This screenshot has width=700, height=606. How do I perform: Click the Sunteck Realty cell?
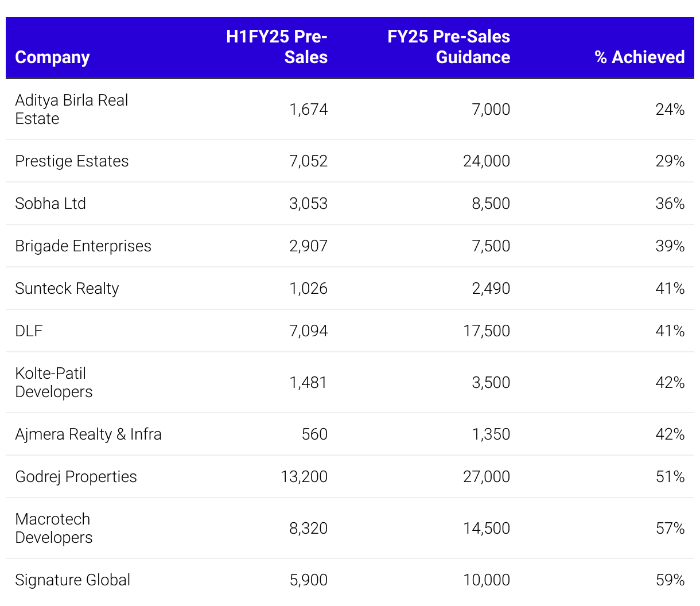[x=67, y=289]
